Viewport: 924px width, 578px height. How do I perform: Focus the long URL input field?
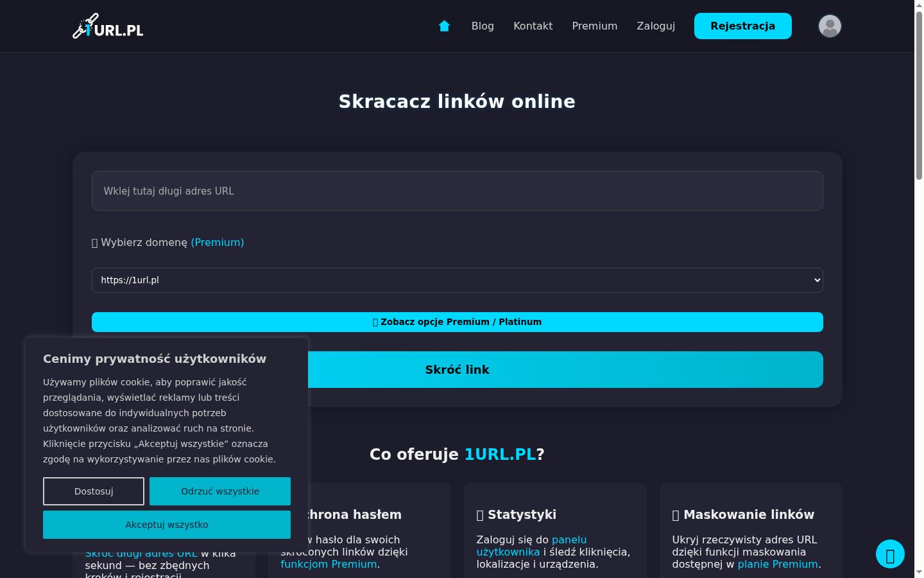457,191
